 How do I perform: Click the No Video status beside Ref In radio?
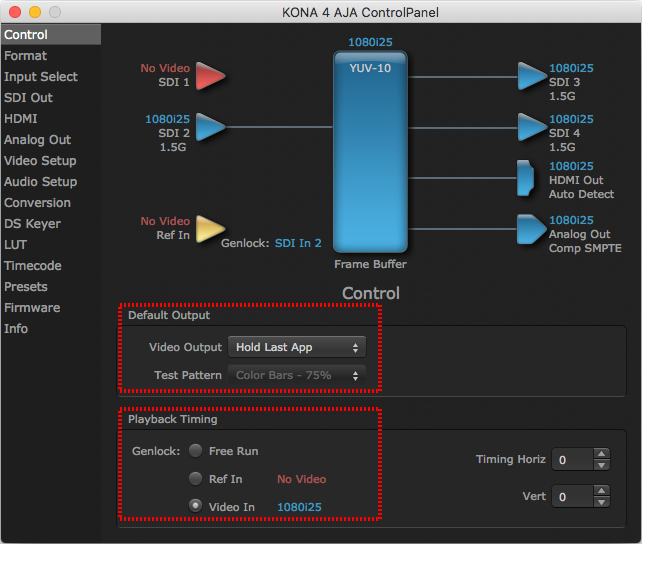pos(301,479)
